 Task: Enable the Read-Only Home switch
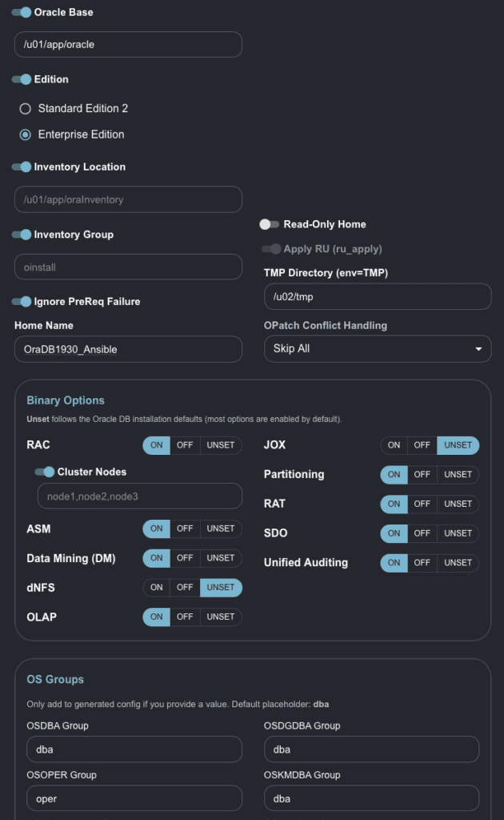[x=270, y=224]
